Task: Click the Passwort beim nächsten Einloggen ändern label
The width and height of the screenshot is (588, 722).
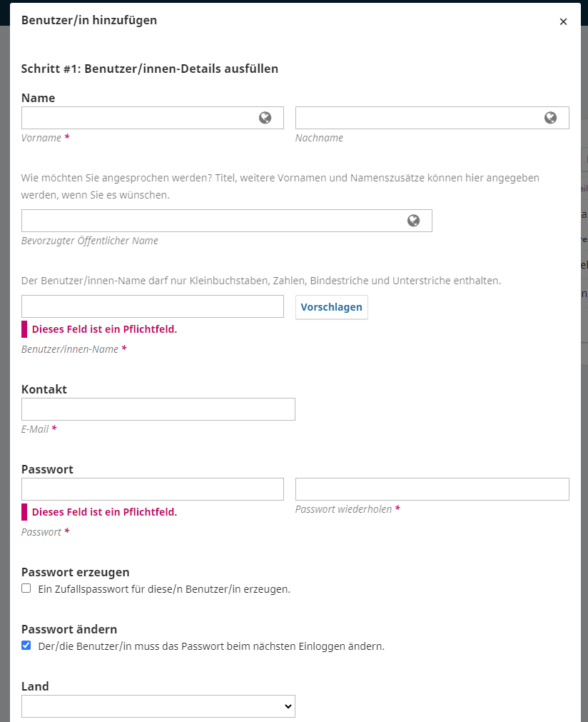Action: pos(211,646)
